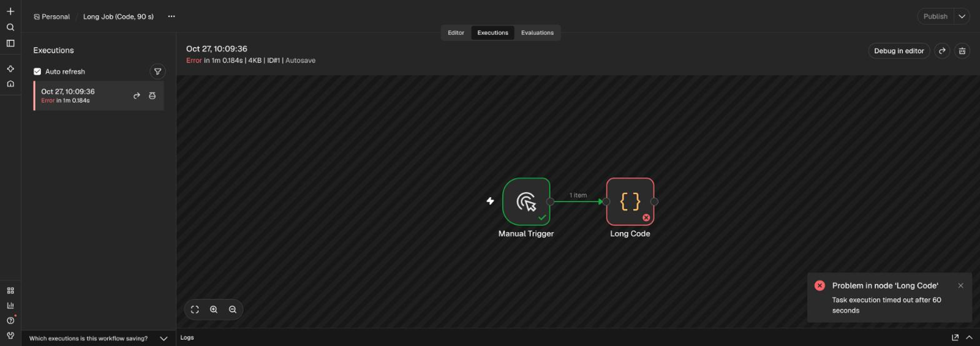980x346 pixels.
Task: Uncheck the Auto refresh checkbox
Action: 37,72
